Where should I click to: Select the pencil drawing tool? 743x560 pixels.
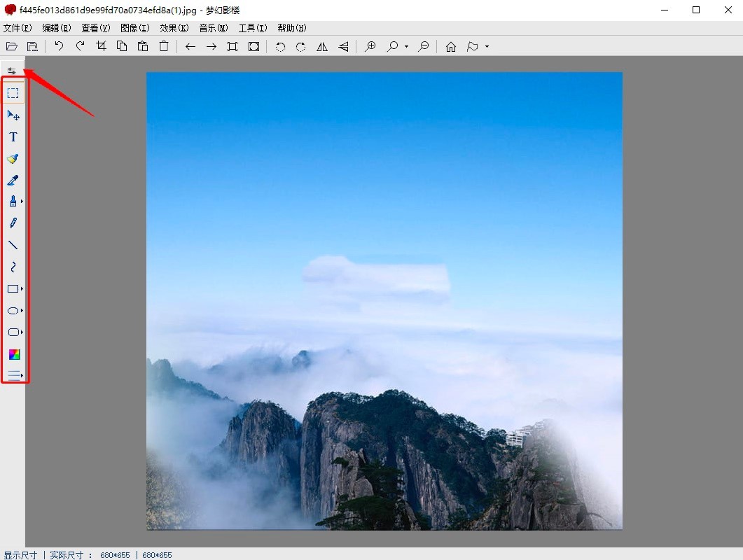(13, 223)
